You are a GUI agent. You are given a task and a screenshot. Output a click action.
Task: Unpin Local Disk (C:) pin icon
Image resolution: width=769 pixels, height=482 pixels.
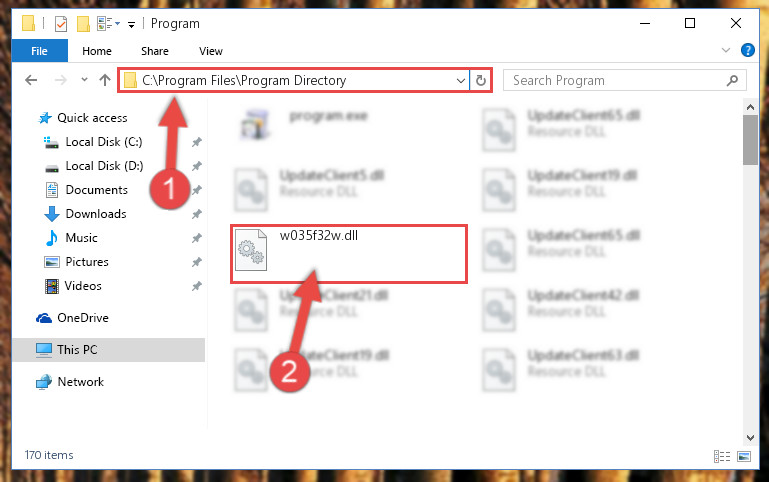click(x=197, y=142)
